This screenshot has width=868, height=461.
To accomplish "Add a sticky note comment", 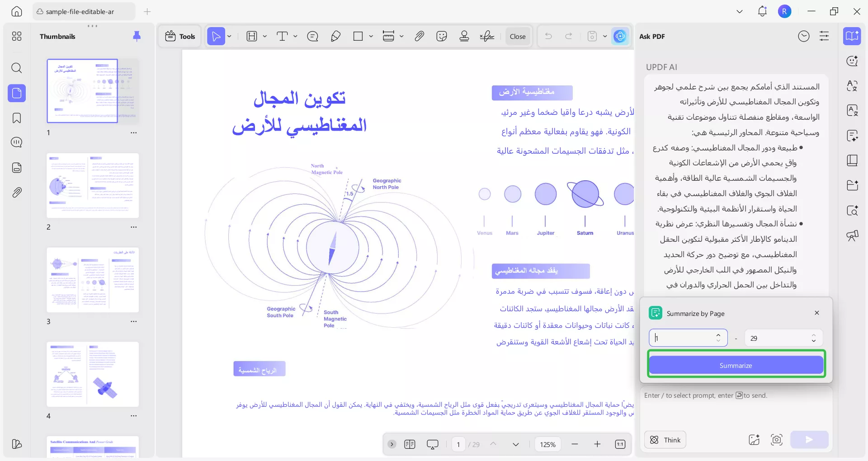I will [x=312, y=36].
